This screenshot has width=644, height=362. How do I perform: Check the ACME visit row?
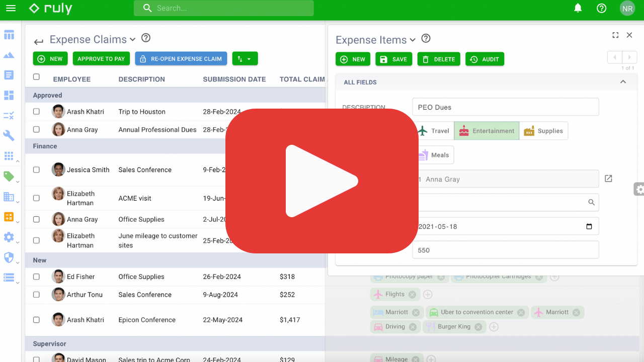tap(36, 198)
